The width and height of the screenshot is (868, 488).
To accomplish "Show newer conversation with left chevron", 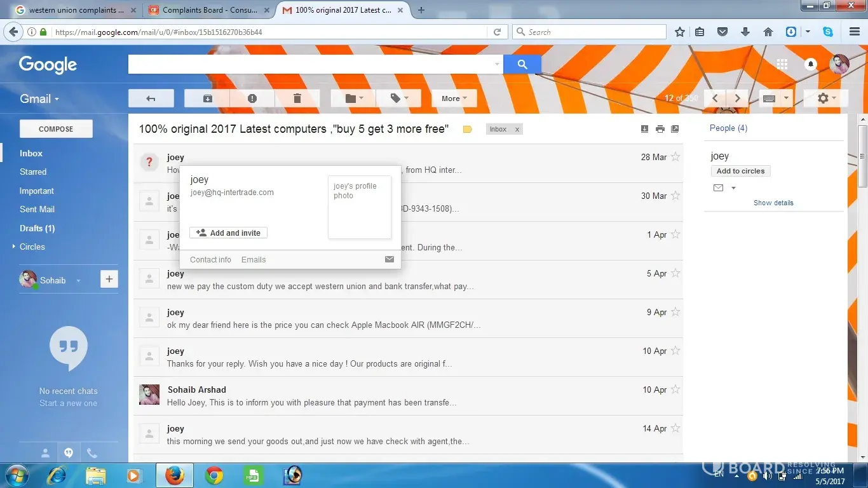I will click(x=715, y=98).
